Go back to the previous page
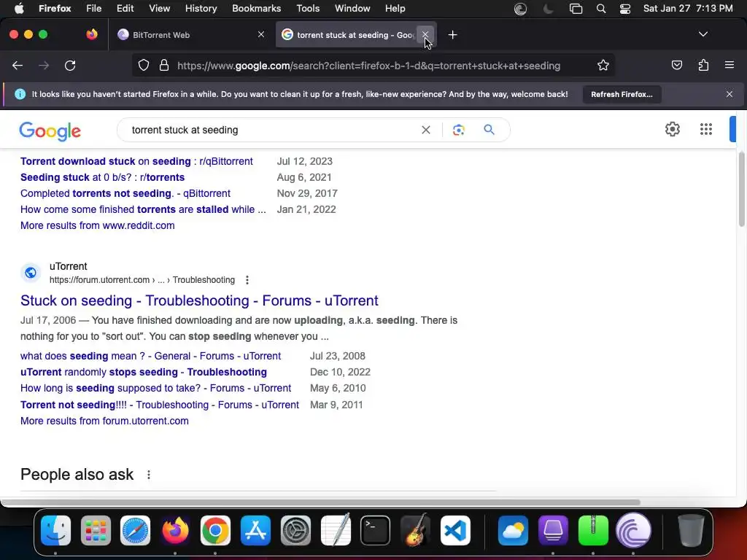Screen dimensions: 747x560 pos(18,65)
